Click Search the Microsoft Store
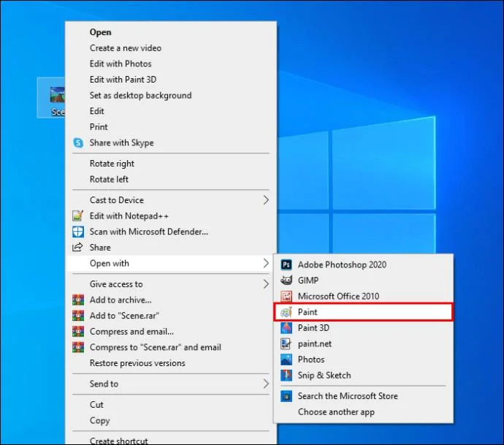Screen dimensions: 504x445 [x=348, y=396]
